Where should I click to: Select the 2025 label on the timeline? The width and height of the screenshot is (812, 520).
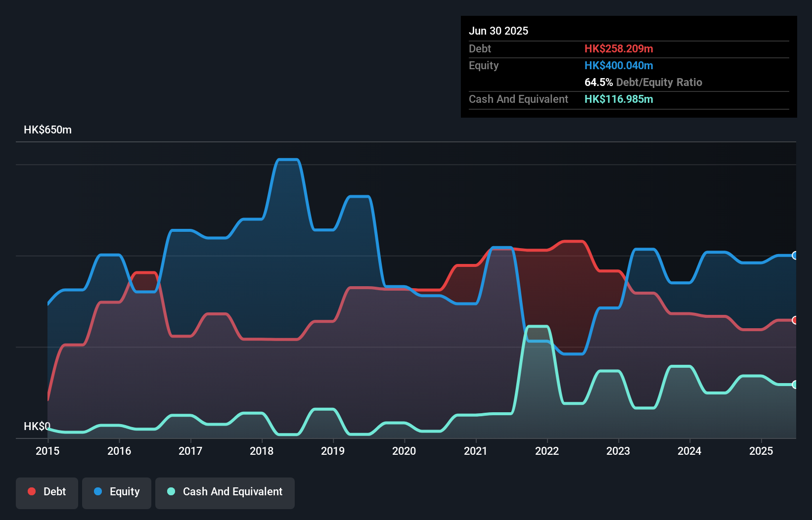[x=762, y=451]
